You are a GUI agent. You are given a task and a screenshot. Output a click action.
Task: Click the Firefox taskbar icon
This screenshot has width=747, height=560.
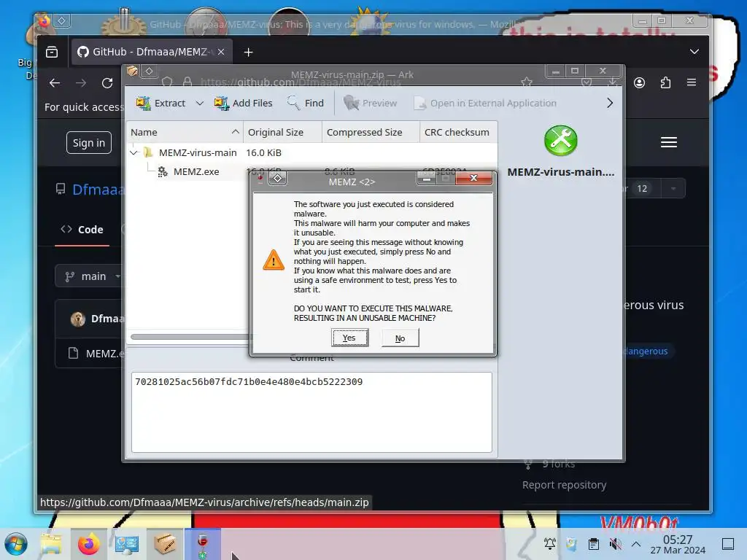click(x=88, y=544)
